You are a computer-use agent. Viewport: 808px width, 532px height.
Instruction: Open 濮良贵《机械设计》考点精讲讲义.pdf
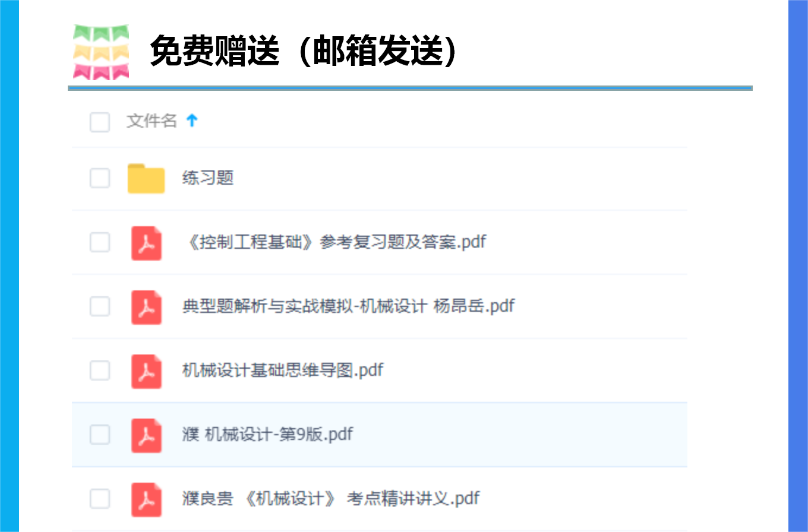point(331,499)
